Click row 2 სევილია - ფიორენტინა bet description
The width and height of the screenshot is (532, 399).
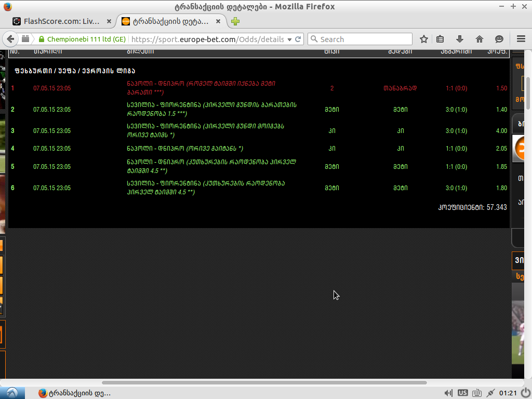tap(212, 109)
